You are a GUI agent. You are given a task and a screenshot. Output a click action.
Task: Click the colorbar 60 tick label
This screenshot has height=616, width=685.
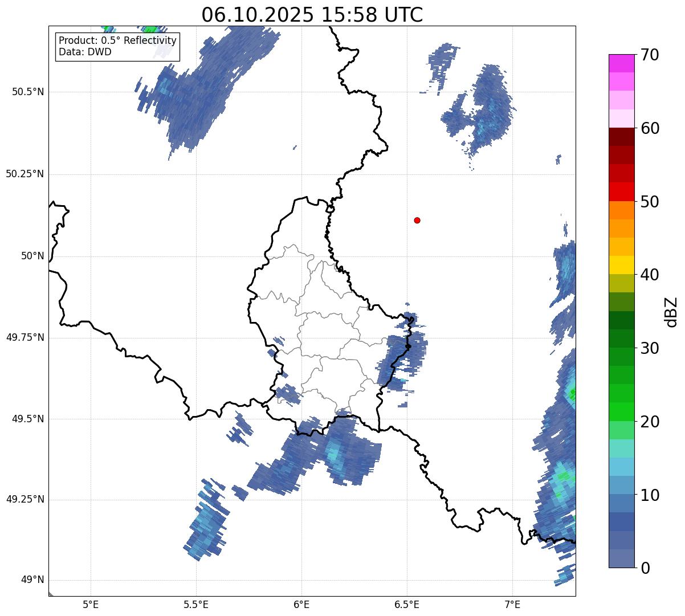pos(650,128)
